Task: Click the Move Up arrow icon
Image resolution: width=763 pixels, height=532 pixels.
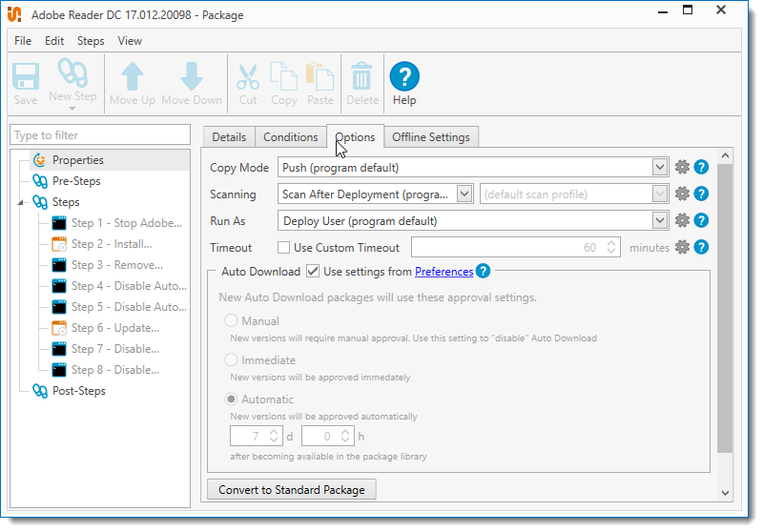Action: pos(133,76)
